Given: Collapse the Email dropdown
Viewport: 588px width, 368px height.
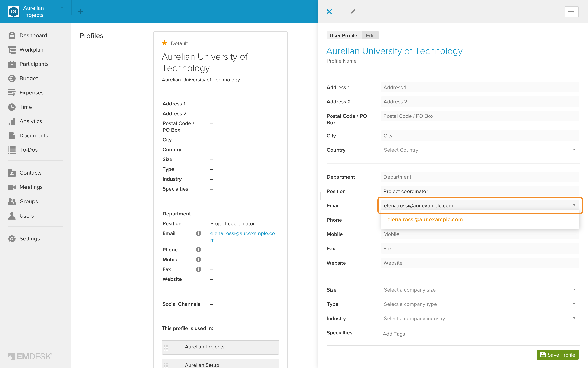Looking at the screenshot, I should pos(574,205).
